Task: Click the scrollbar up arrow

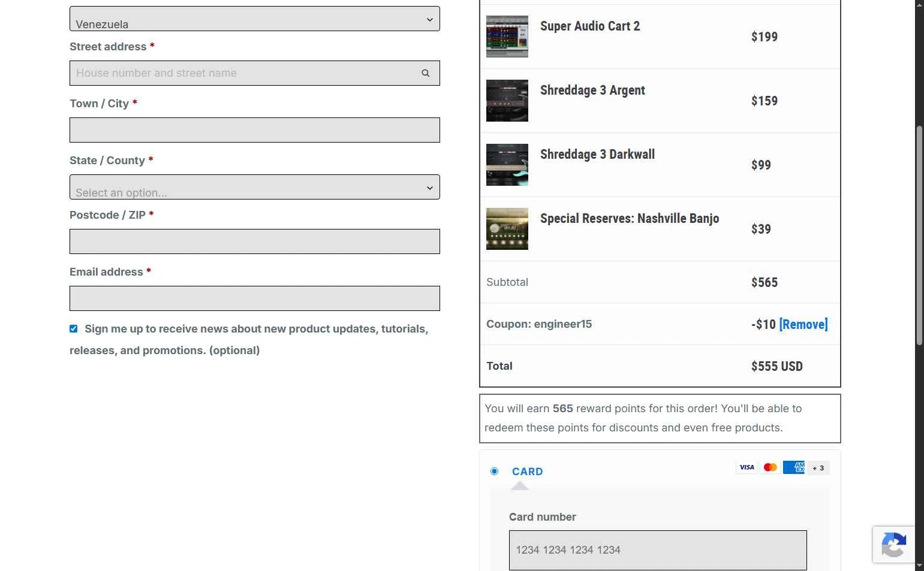Action: pos(919,5)
